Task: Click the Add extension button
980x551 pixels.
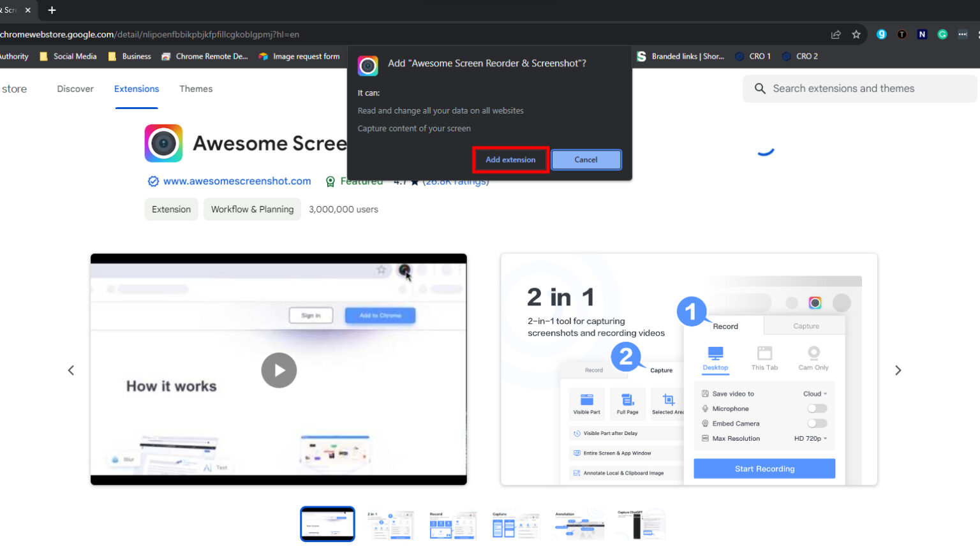Action: click(x=510, y=159)
